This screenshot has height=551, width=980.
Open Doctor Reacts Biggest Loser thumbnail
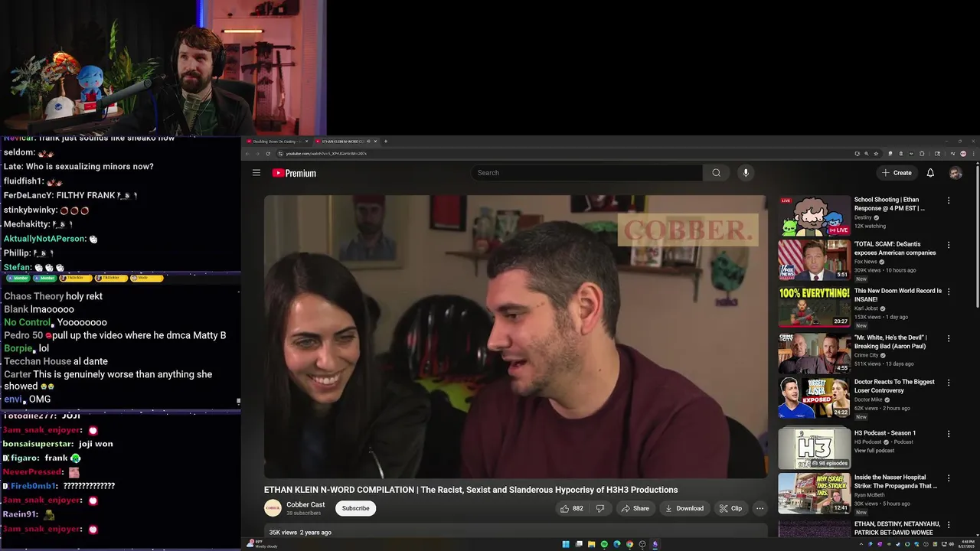pos(815,398)
